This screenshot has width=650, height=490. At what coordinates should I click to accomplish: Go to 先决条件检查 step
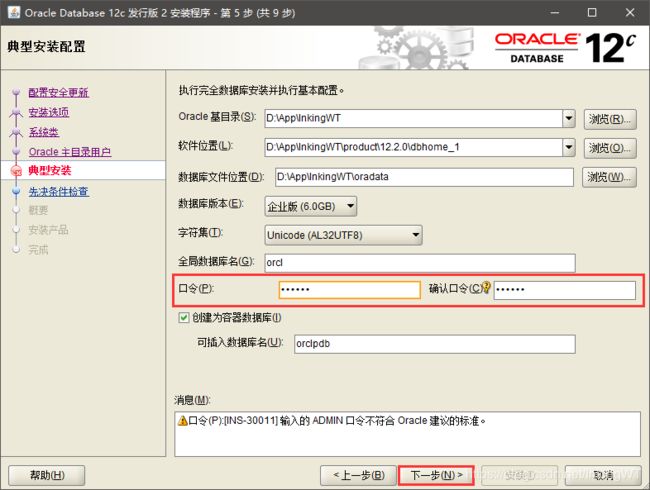(x=58, y=192)
